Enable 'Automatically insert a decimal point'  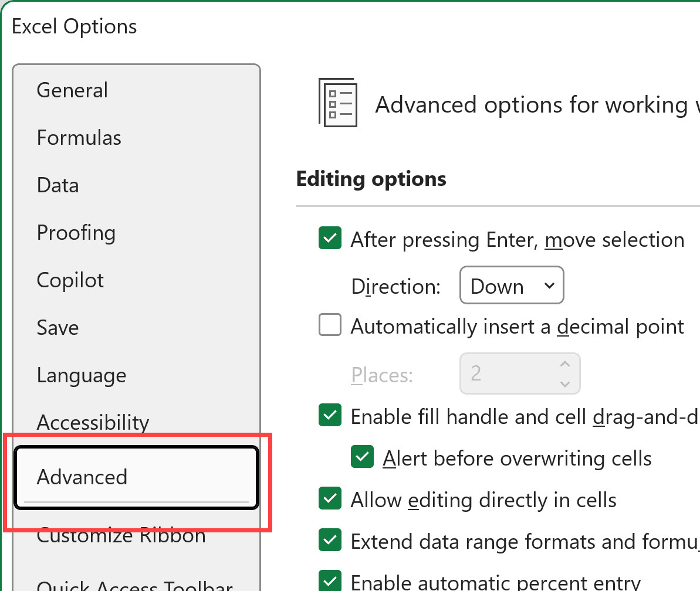point(330,325)
